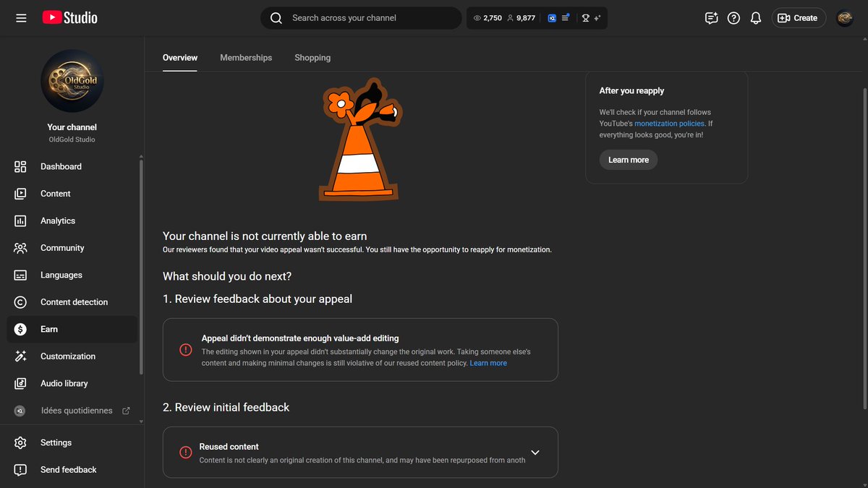Open the notifications bell
This screenshot has height=488, width=868.
[x=756, y=18]
